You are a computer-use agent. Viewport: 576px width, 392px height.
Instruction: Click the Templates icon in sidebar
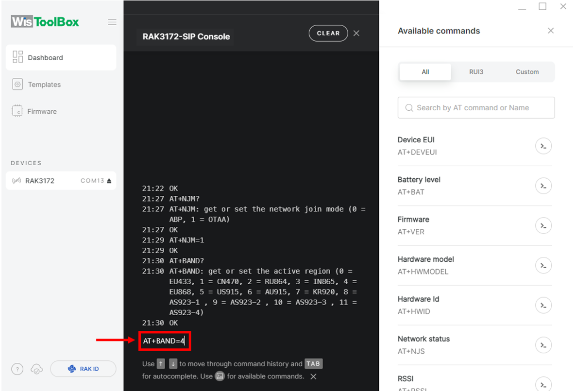tap(17, 84)
